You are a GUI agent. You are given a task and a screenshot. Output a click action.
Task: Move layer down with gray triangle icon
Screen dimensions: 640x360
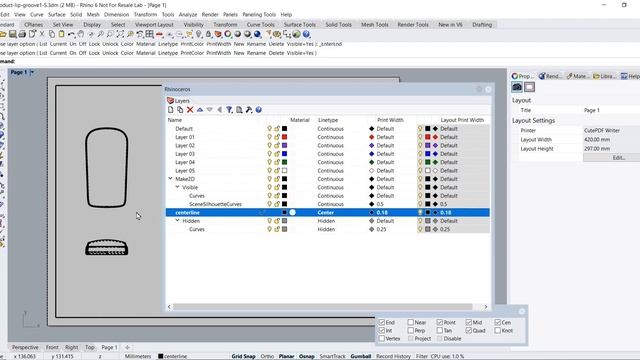click(209, 110)
